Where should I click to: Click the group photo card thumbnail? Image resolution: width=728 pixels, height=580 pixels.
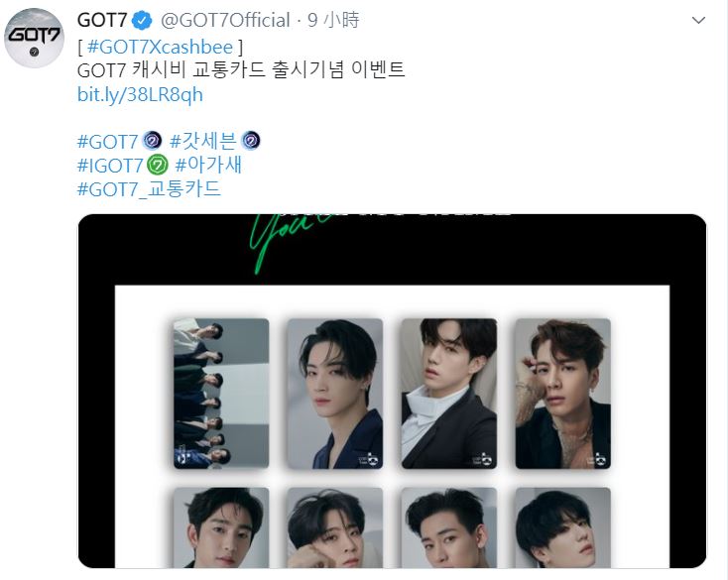point(221,394)
